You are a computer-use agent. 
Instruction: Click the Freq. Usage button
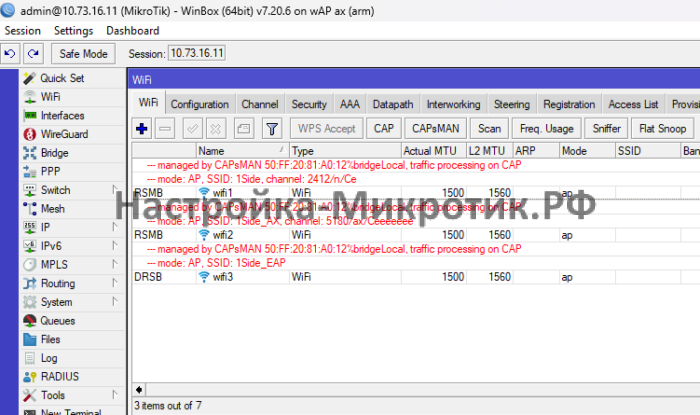[546, 129]
